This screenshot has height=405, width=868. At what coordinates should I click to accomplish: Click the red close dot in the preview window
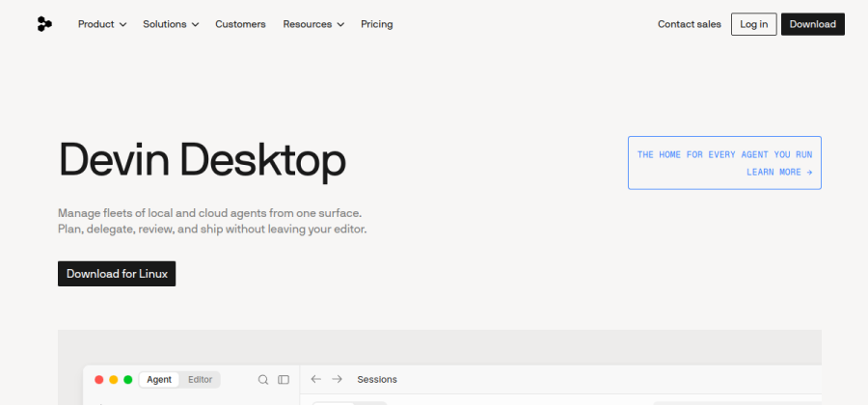click(x=99, y=380)
